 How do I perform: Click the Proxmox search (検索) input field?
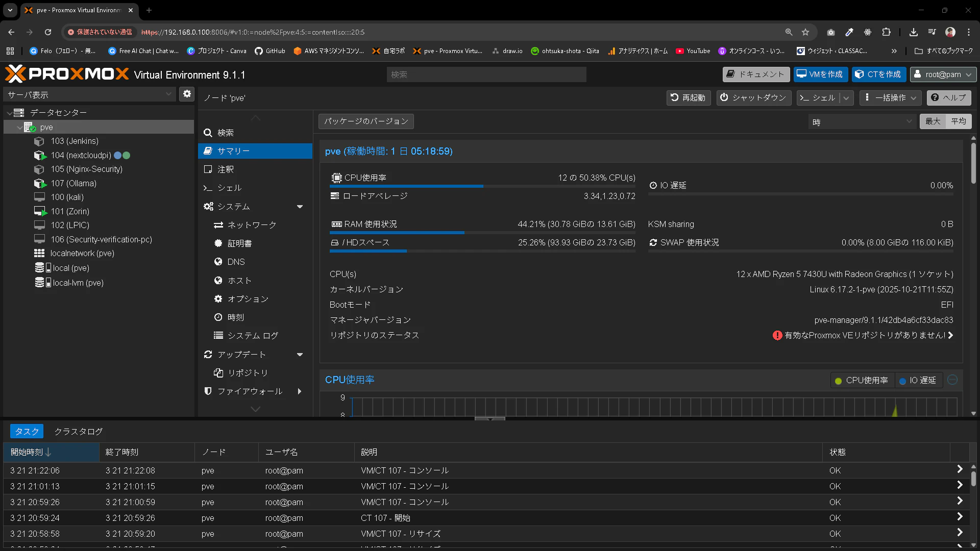coord(486,74)
